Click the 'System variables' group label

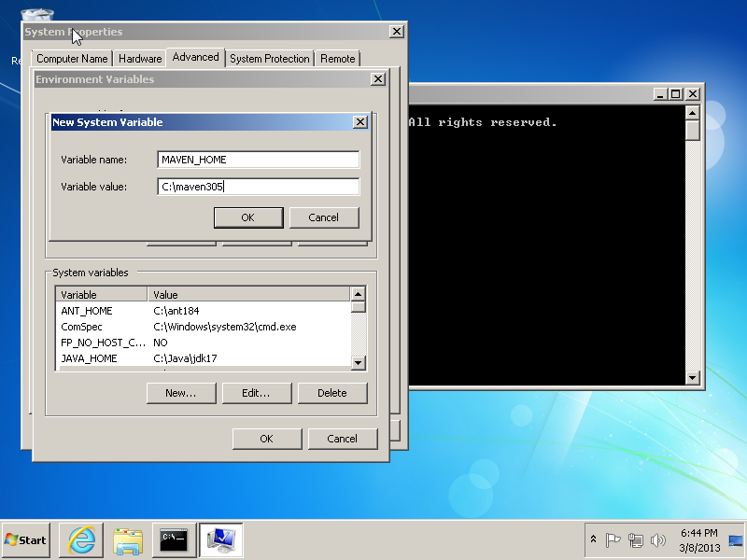91,273
